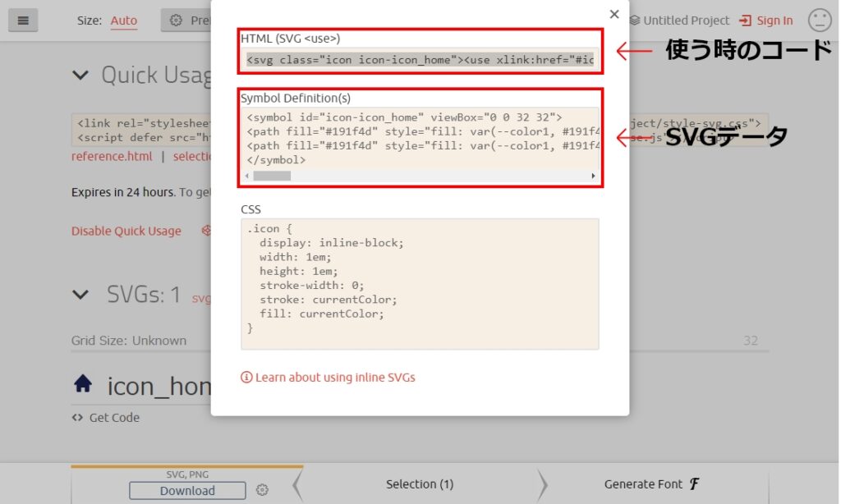Collapse the SVGs: 1 section
Screen dimensions: 841x504
(80, 295)
